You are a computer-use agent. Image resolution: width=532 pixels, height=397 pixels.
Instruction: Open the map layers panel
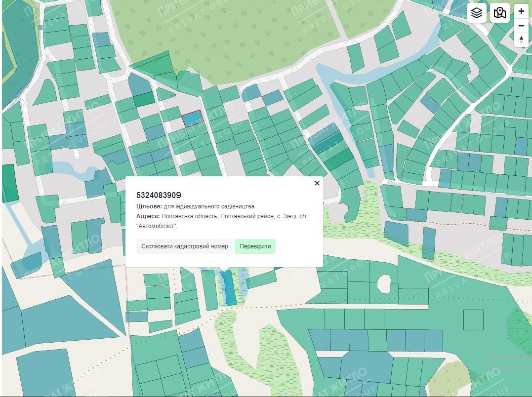[x=476, y=13]
